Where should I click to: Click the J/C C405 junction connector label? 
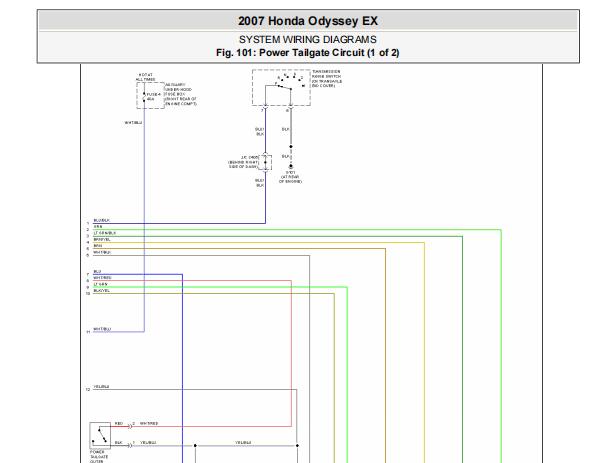pyautogui.click(x=243, y=162)
